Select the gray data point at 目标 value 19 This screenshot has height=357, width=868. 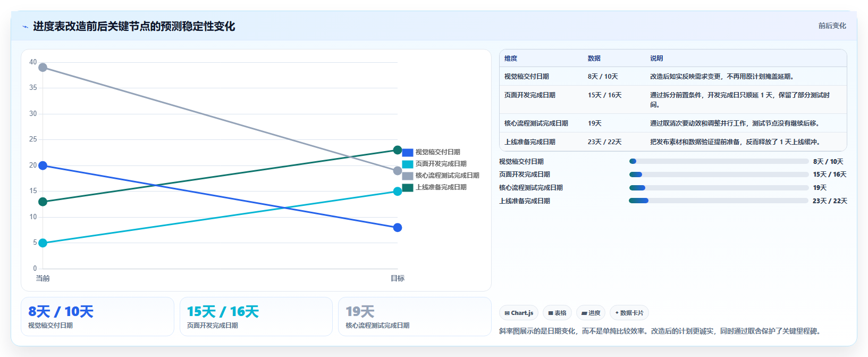click(398, 171)
